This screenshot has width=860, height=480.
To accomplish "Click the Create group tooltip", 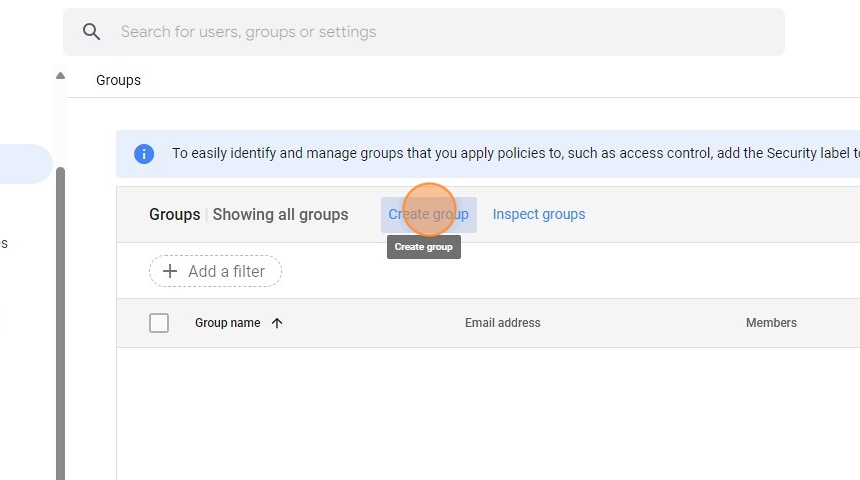I will (x=423, y=247).
